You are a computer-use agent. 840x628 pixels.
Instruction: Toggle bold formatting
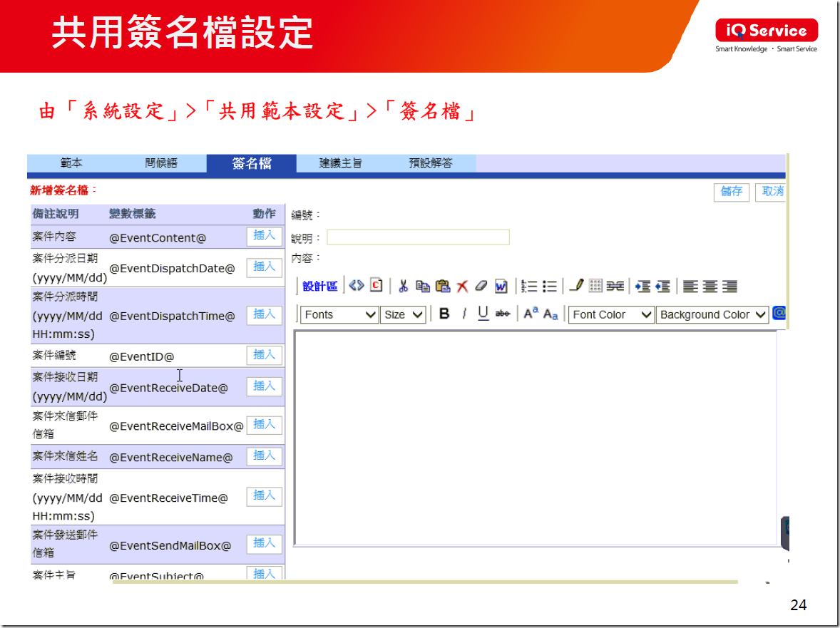pos(444,314)
